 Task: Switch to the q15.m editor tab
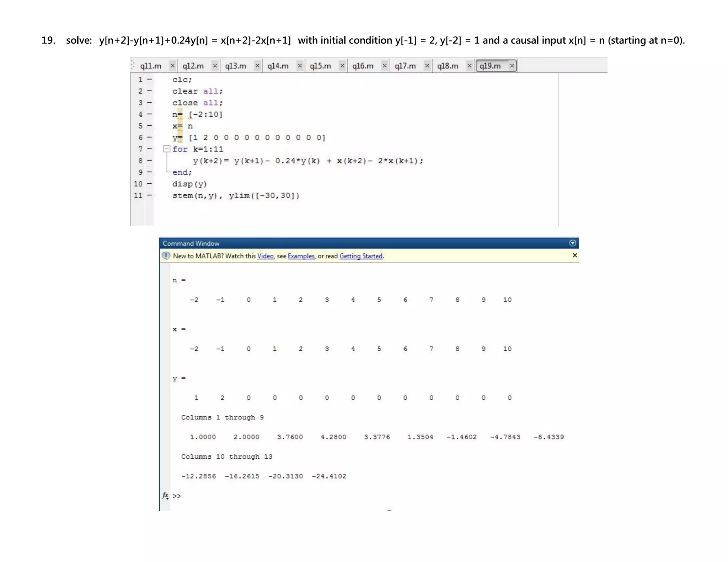pyautogui.click(x=320, y=66)
